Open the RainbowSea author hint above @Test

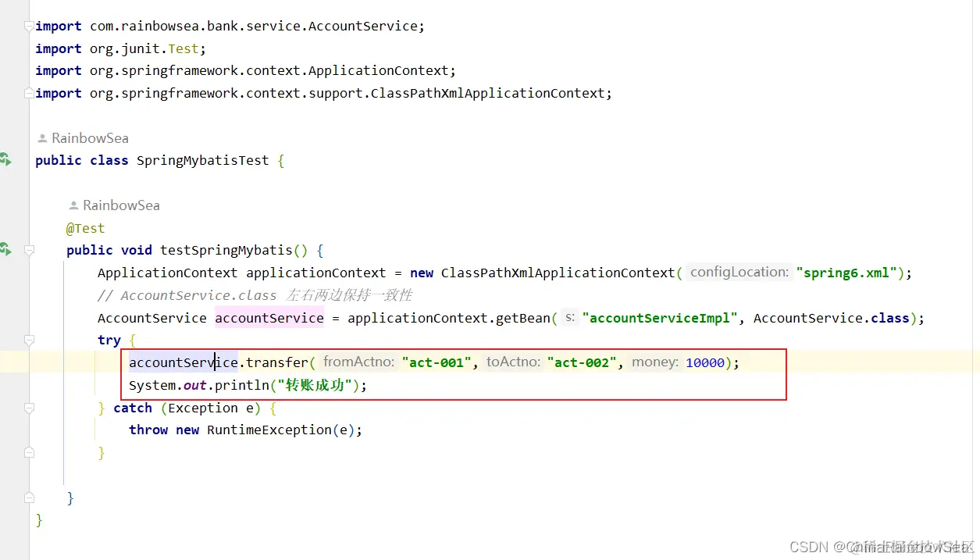point(121,205)
